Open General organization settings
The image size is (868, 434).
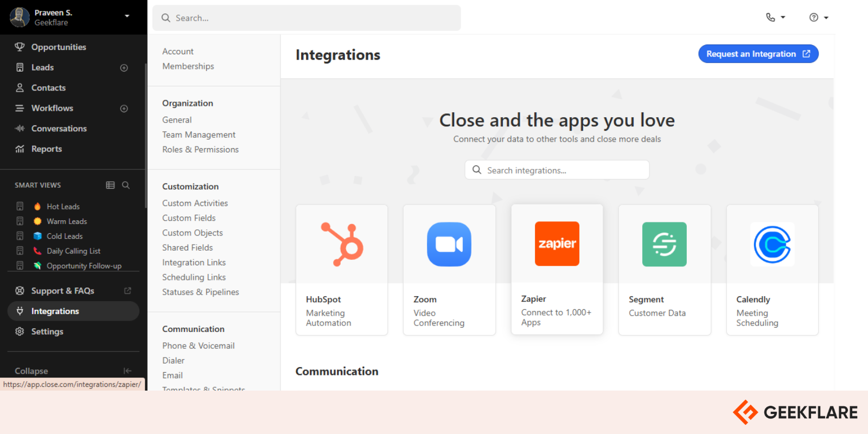coord(177,120)
